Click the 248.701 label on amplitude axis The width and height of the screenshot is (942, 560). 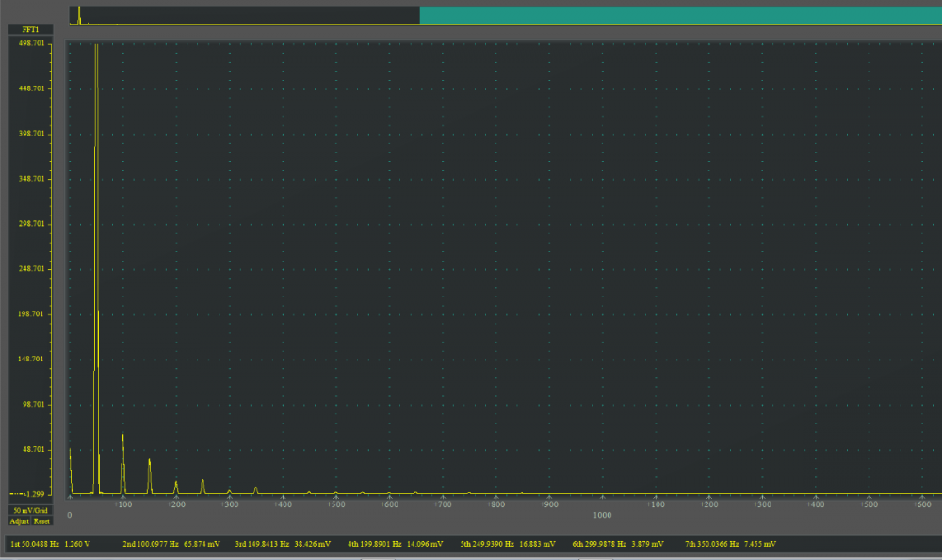click(x=34, y=268)
